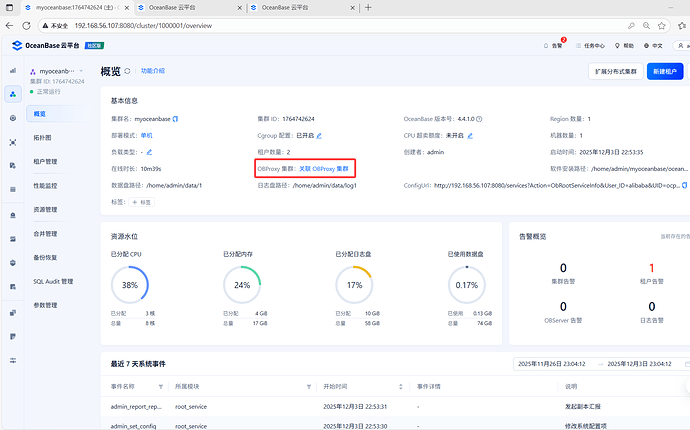Refresh the 概览 overview page

pyautogui.click(x=128, y=71)
